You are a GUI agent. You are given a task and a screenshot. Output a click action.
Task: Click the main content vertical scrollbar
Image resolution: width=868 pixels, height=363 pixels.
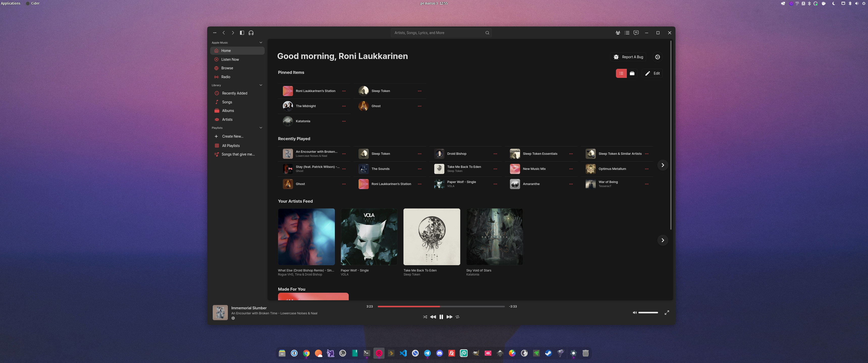point(670,135)
